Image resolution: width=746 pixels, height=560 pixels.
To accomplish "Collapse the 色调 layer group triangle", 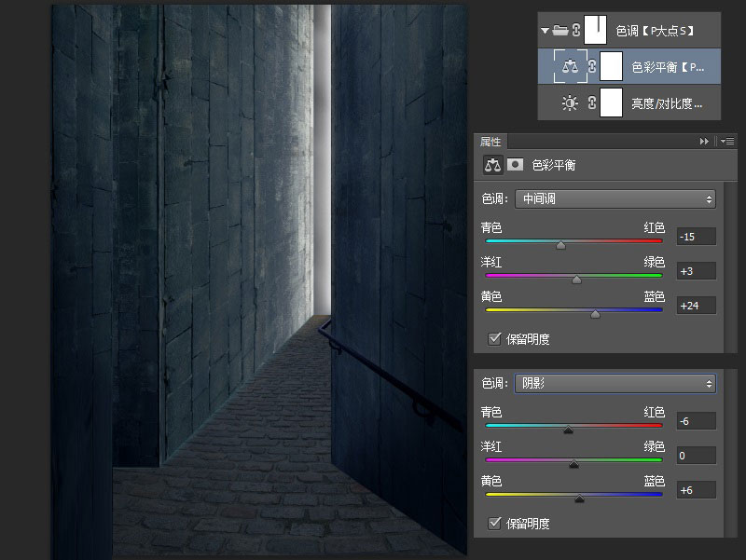I will tap(546, 31).
